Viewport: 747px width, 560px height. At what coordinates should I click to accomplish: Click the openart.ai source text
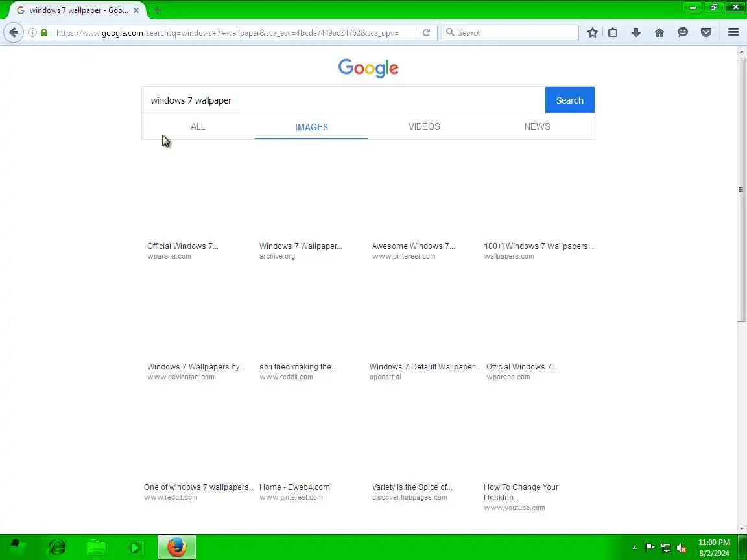click(x=385, y=377)
